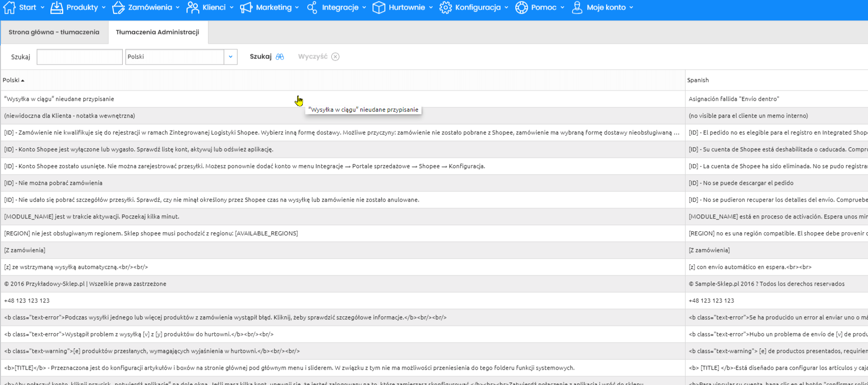Click the Szukaj search button label
This screenshot has width=868, height=385.
click(260, 57)
